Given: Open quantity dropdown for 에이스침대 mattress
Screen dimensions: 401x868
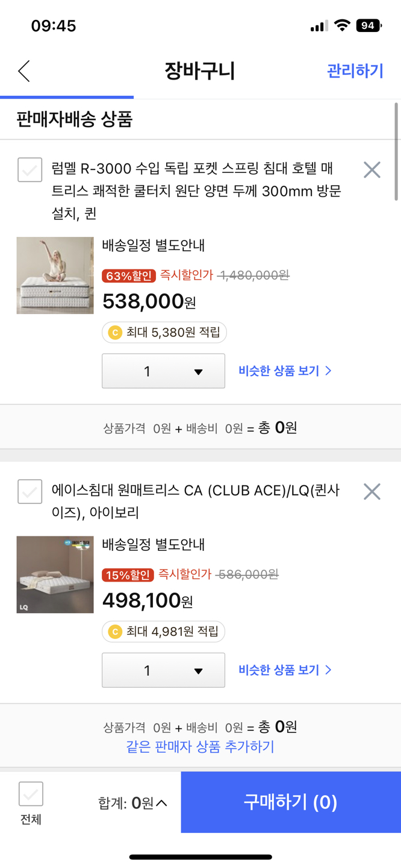Looking at the screenshot, I should tap(163, 670).
